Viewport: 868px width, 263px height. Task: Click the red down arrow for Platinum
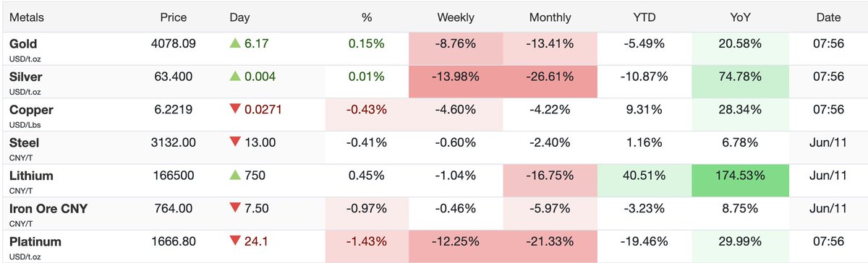pyautogui.click(x=235, y=242)
